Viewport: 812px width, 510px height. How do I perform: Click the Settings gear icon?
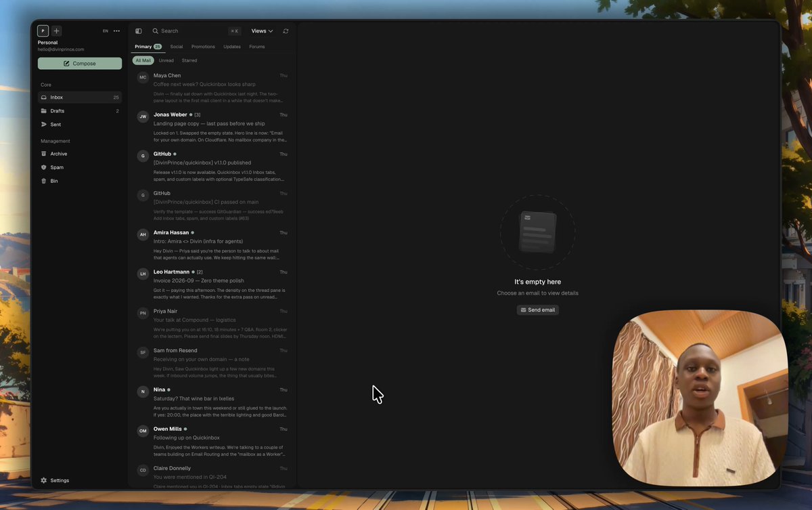(44, 480)
